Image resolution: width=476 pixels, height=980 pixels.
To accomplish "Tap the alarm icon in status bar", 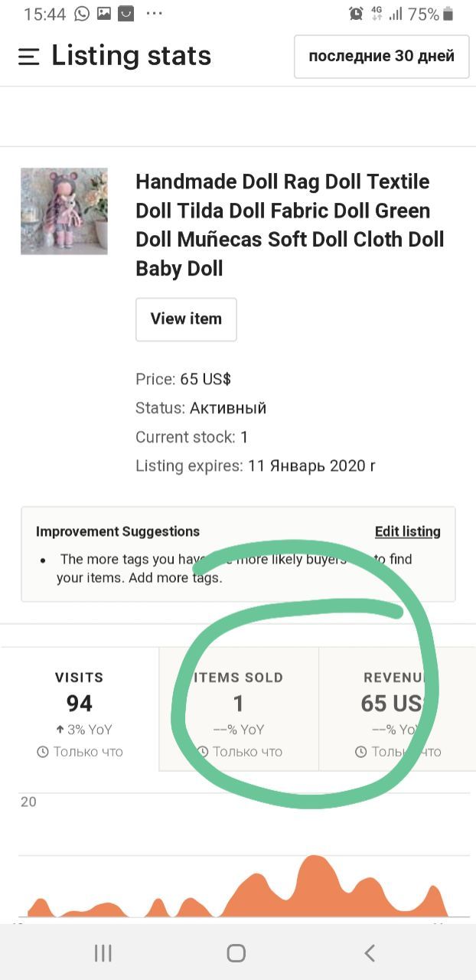I will tap(356, 14).
